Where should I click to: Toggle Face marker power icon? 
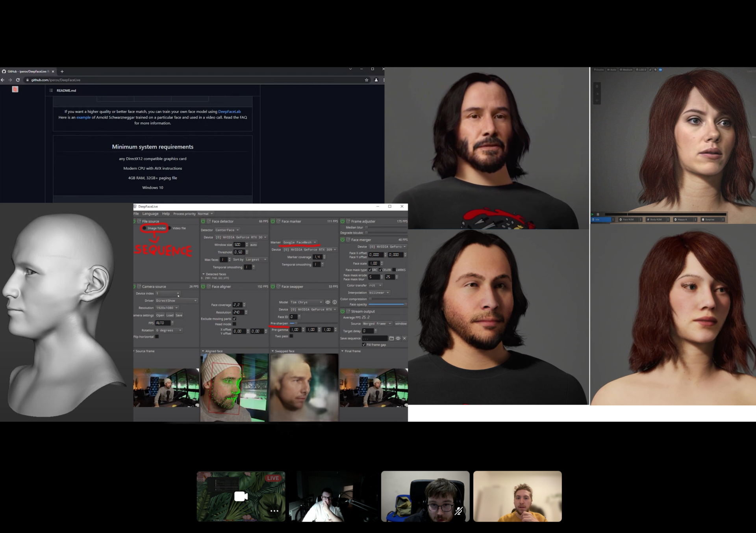(x=273, y=221)
